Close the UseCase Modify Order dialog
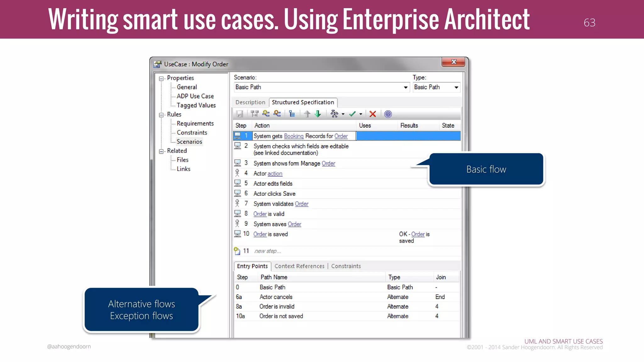Viewport: 644px width, 362px height. click(453, 62)
